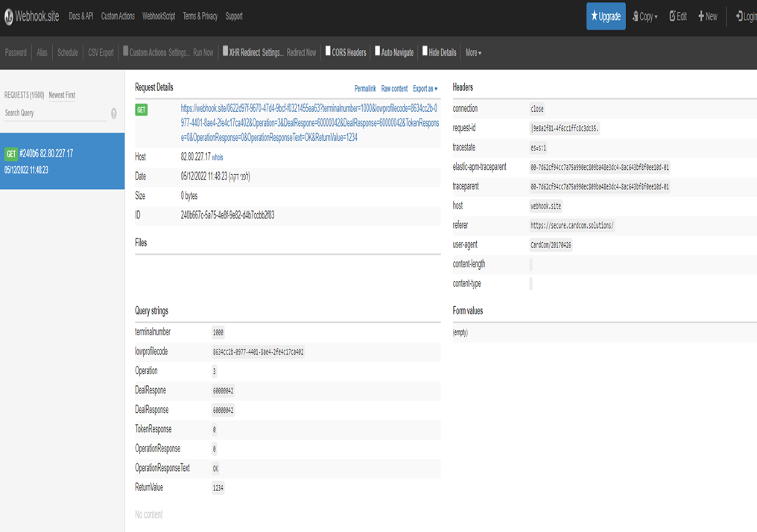The image size is (757, 532).
Task: Click the Login button
Action: coord(746,16)
